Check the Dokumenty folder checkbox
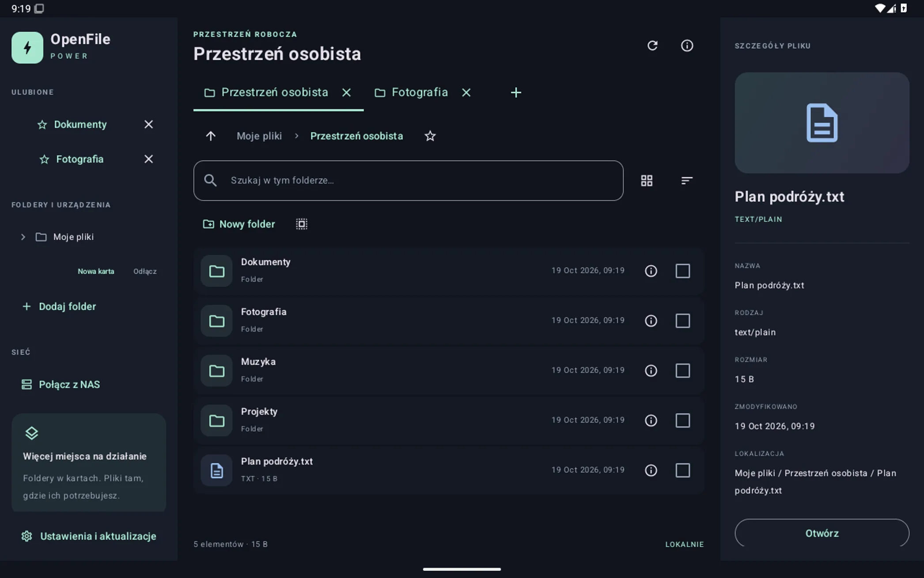This screenshot has width=924, height=578. [683, 271]
